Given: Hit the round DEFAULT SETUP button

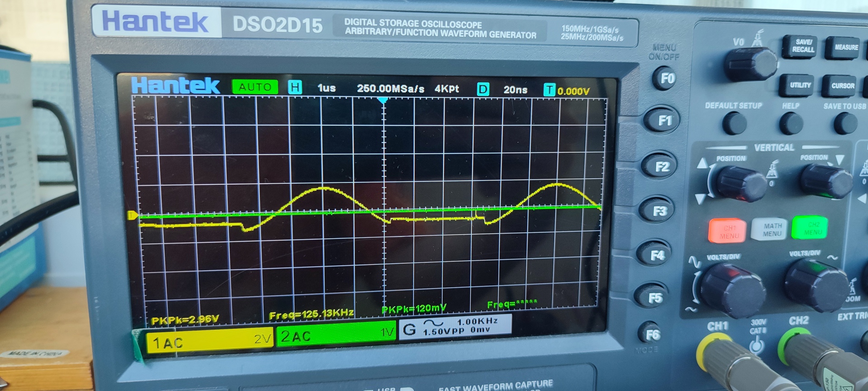Looking at the screenshot, I should pyautogui.click(x=735, y=123).
